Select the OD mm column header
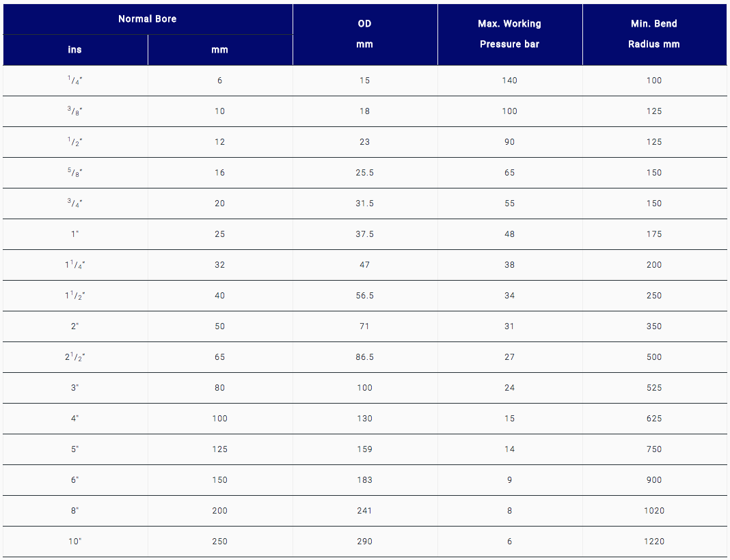This screenshot has height=560, width=730. click(x=365, y=34)
